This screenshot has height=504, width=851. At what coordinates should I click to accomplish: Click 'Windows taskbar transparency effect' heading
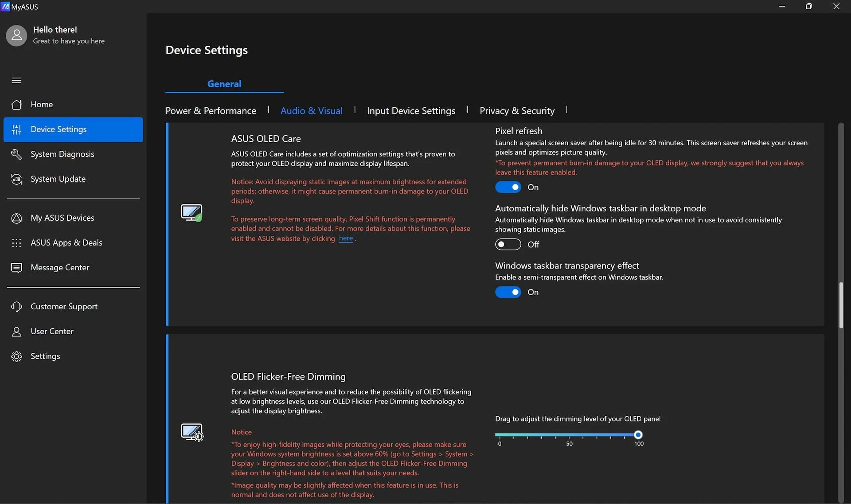pyautogui.click(x=567, y=266)
